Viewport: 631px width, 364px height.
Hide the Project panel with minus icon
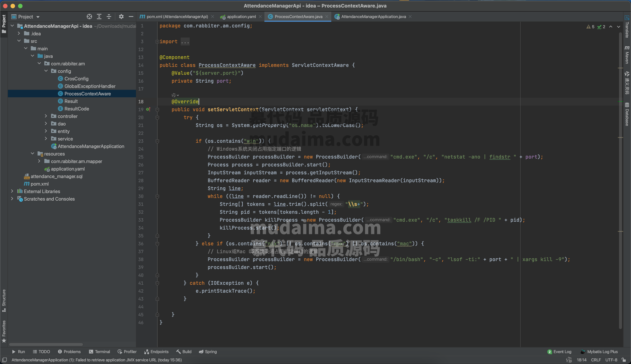click(131, 17)
